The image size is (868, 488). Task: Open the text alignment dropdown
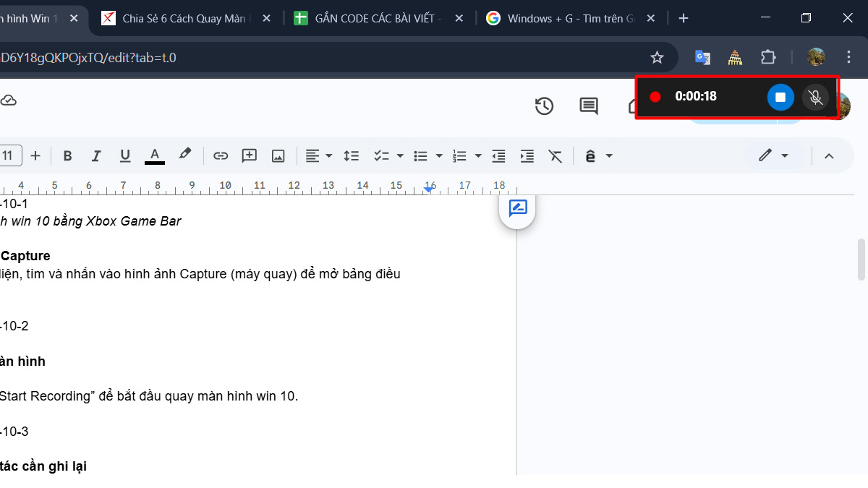coord(318,155)
